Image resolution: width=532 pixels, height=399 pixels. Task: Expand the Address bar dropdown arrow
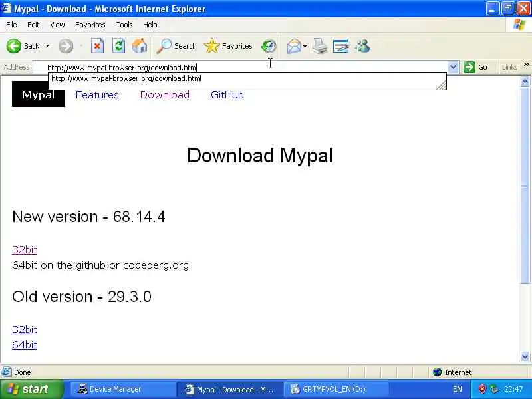[453, 67]
